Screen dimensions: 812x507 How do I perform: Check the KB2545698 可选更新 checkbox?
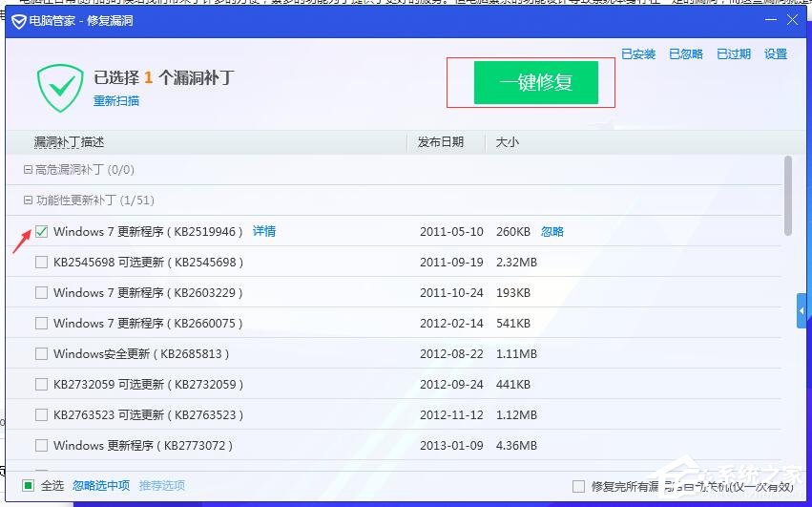[41, 263]
